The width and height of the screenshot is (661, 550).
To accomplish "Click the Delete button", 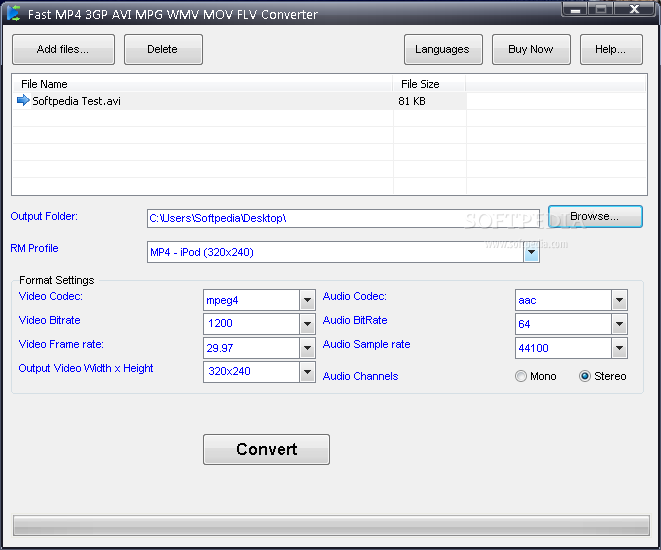I will pyautogui.click(x=163, y=49).
